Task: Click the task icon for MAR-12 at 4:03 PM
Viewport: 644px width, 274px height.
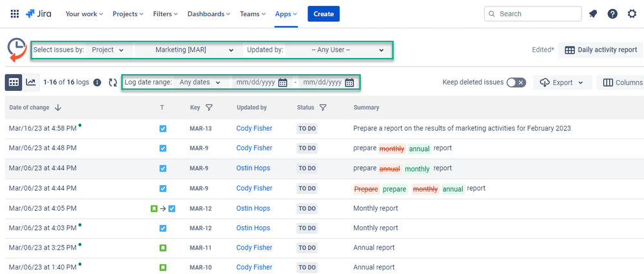Action: [x=162, y=228]
